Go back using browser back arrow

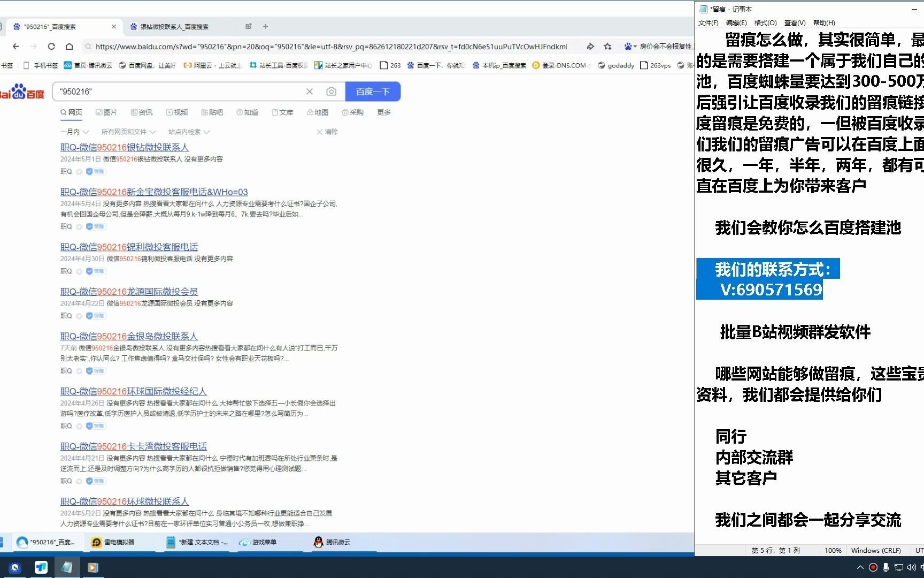16,47
